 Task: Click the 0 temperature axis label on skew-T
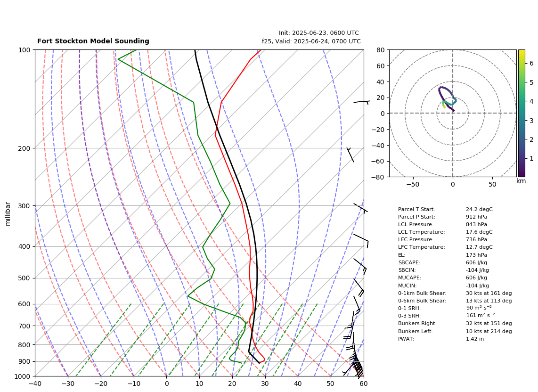(166, 384)
